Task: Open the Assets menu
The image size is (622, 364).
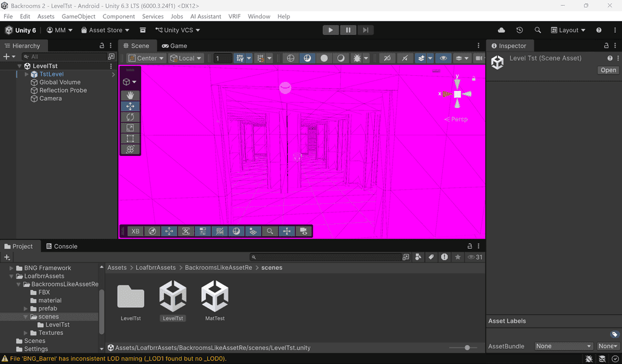Action: pos(46,16)
